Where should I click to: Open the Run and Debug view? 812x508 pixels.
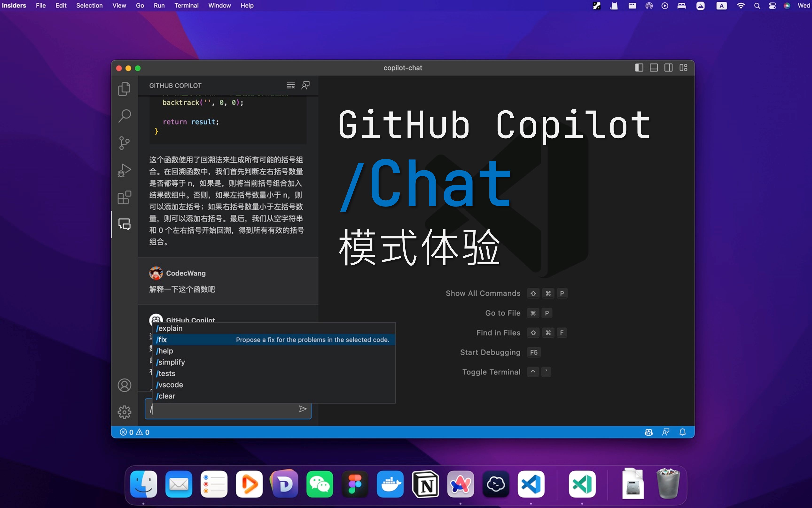(125, 170)
